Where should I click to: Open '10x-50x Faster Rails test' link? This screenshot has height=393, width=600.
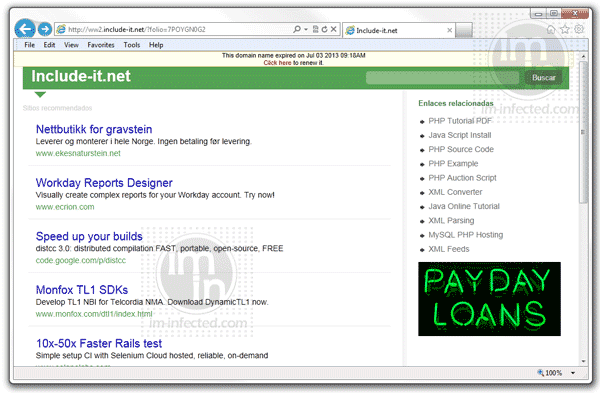99,344
